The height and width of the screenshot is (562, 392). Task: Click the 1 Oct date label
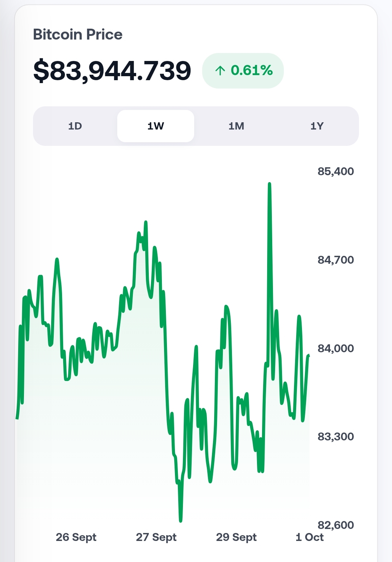310,537
